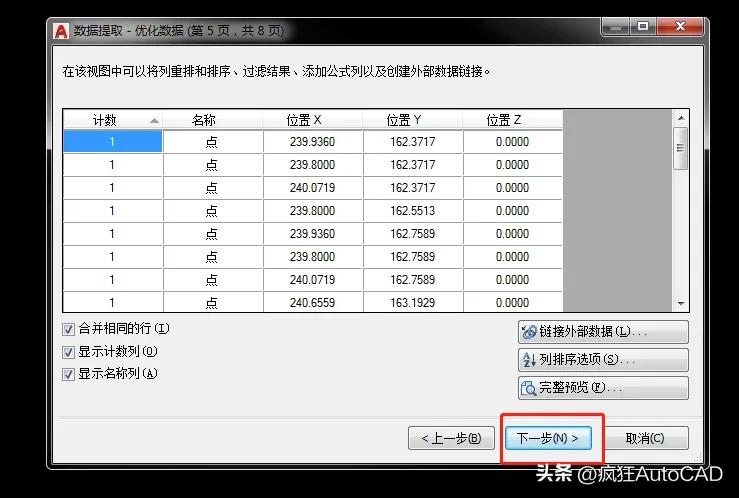The image size is (739, 498).
Task: Cancel the wizard with 取消 button
Action: tap(645, 438)
